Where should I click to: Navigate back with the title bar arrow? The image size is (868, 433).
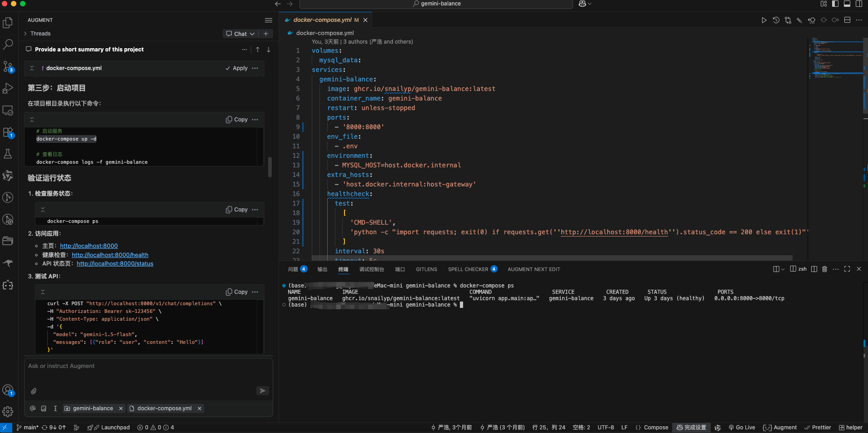(x=278, y=4)
